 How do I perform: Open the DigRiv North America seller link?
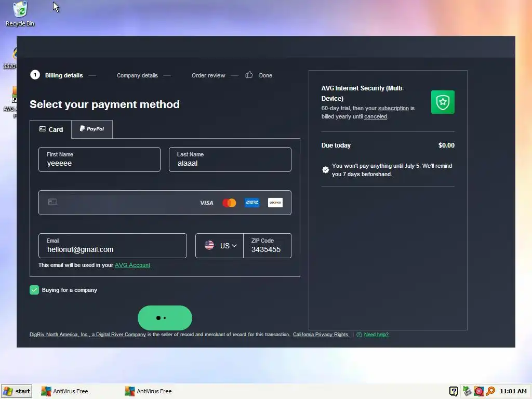point(87,335)
